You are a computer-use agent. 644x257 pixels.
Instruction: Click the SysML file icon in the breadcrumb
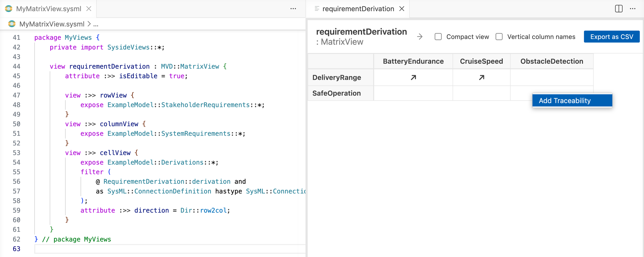pyautogui.click(x=12, y=24)
